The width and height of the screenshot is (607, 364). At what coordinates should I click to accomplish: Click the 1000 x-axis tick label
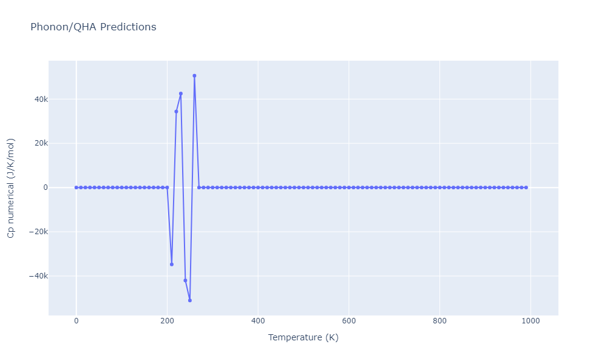pyautogui.click(x=531, y=321)
